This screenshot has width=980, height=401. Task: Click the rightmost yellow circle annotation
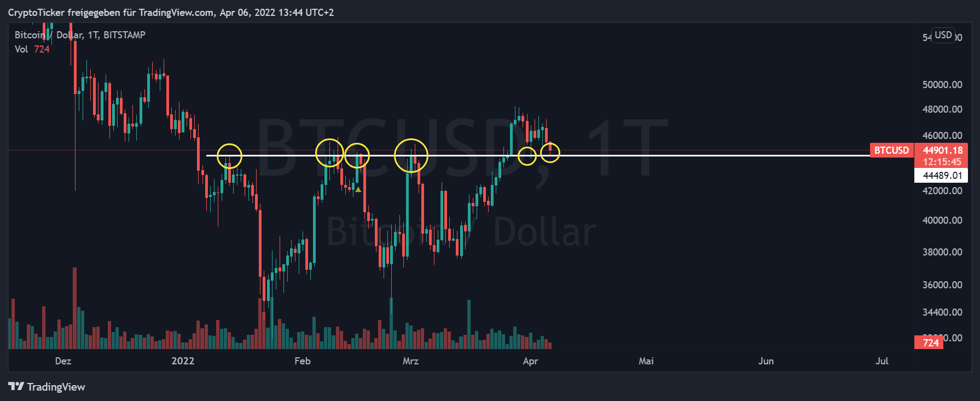click(x=550, y=152)
